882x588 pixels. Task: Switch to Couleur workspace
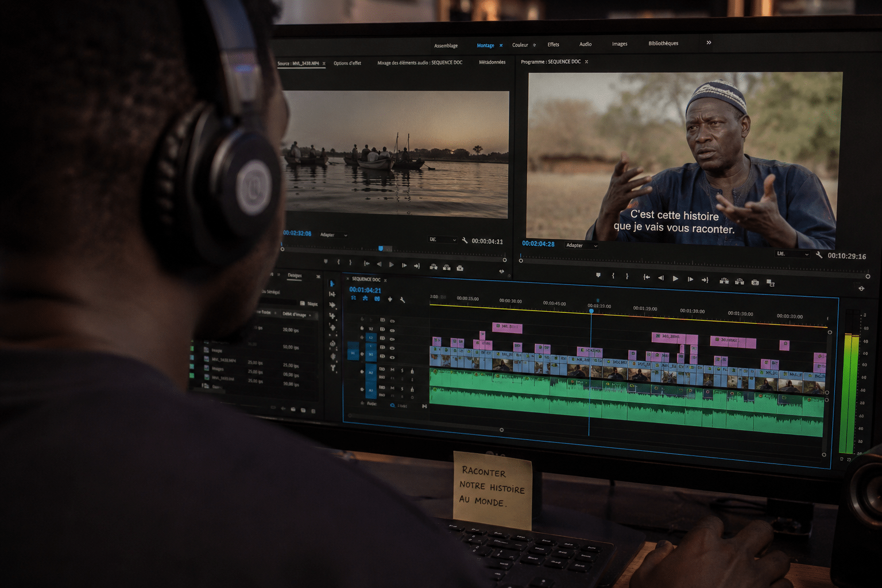pyautogui.click(x=520, y=45)
